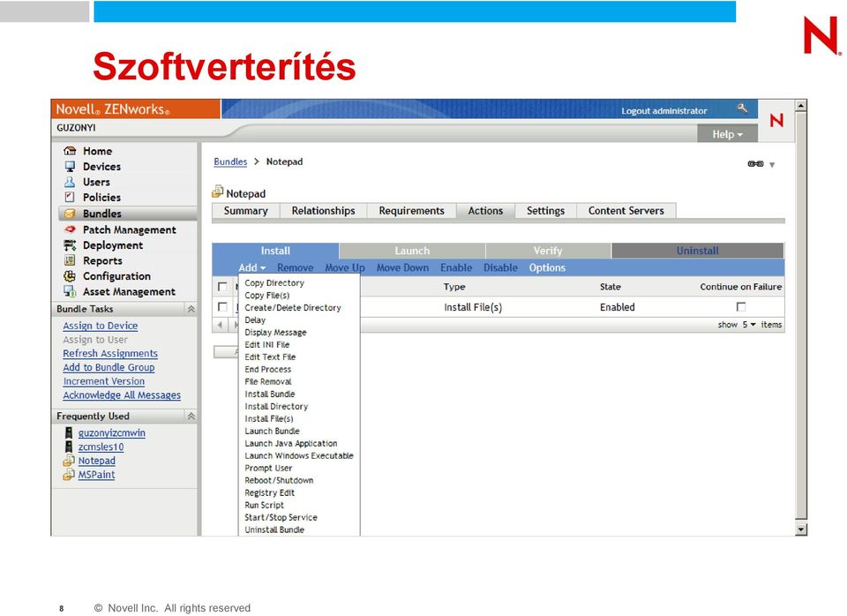This screenshot has height=616, width=847.
Task: Click the wrench icon next to Logout
Action: (743, 109)
